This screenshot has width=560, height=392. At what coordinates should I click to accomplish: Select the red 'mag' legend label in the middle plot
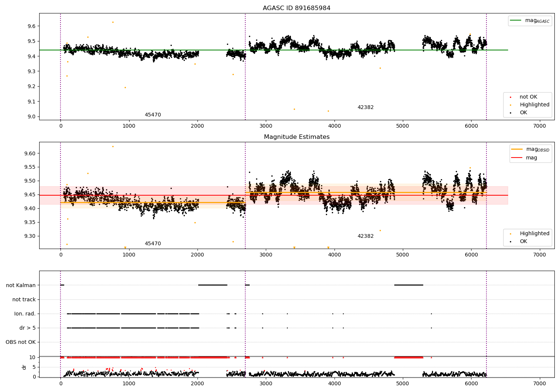pos(532,158)
